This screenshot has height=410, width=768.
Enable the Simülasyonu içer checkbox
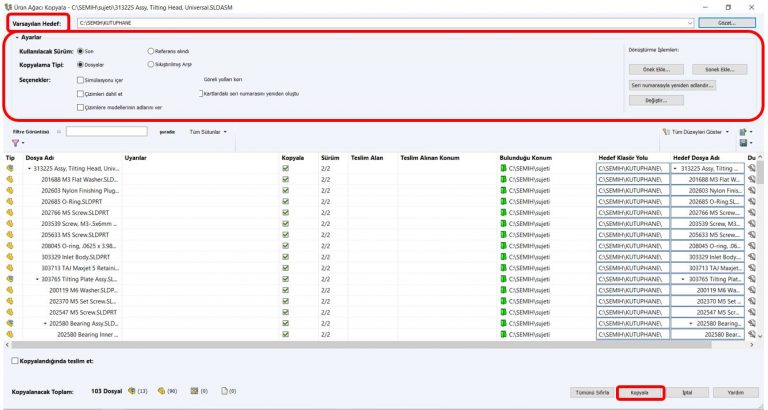[x=80, y=78]
